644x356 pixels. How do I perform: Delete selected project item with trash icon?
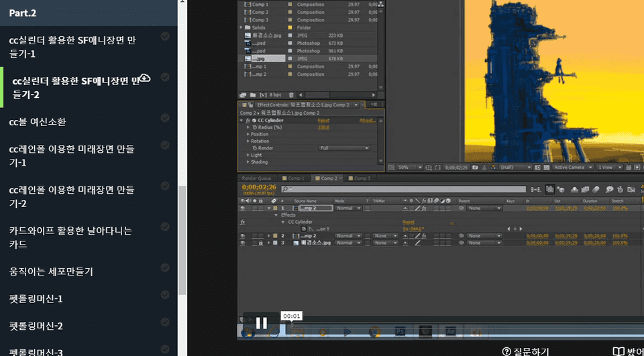click(x=290, y=95)
